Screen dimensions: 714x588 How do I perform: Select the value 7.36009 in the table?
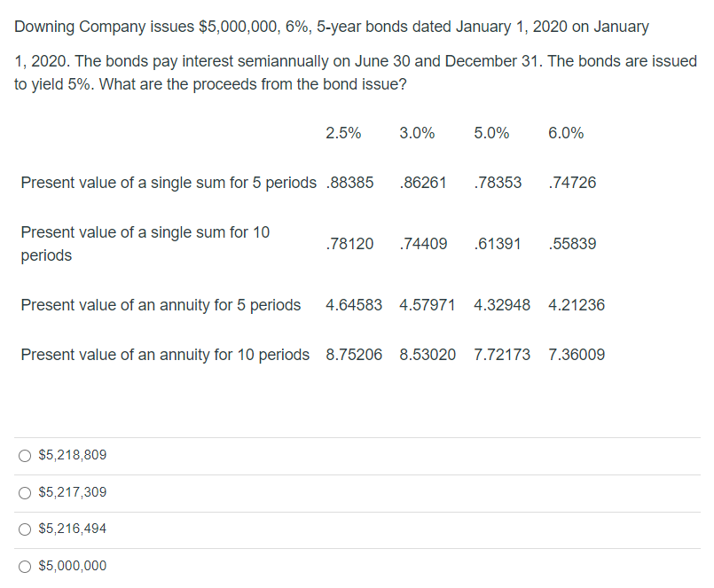(577, 354)
